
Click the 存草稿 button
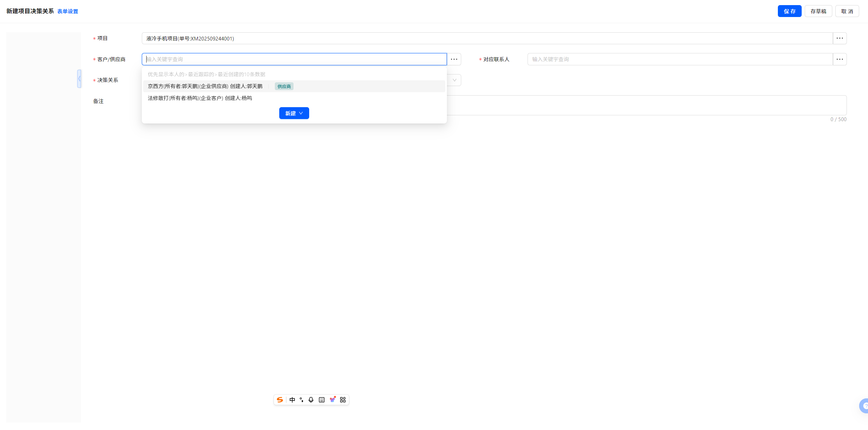point(818,11)
